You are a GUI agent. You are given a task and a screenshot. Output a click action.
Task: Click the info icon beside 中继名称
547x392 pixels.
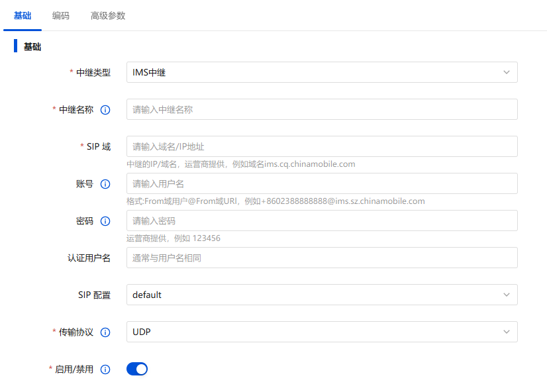click(x=105, y=110)
